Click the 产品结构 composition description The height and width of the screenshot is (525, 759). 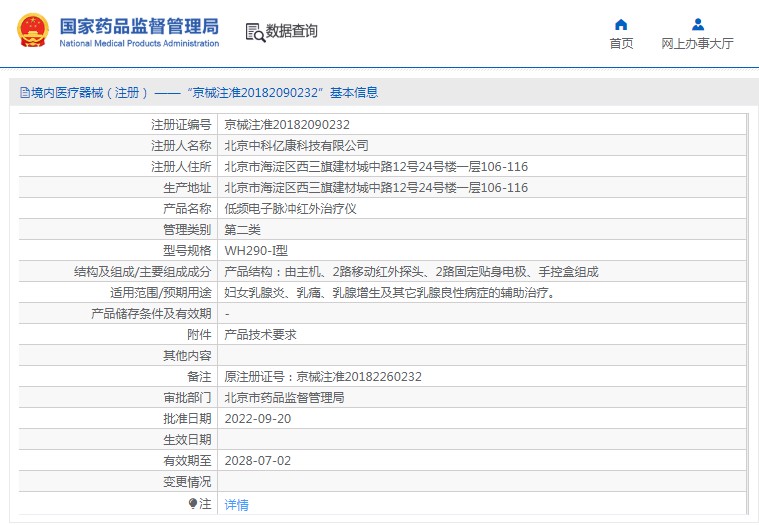pyautogui.click(x=411, y=272)
